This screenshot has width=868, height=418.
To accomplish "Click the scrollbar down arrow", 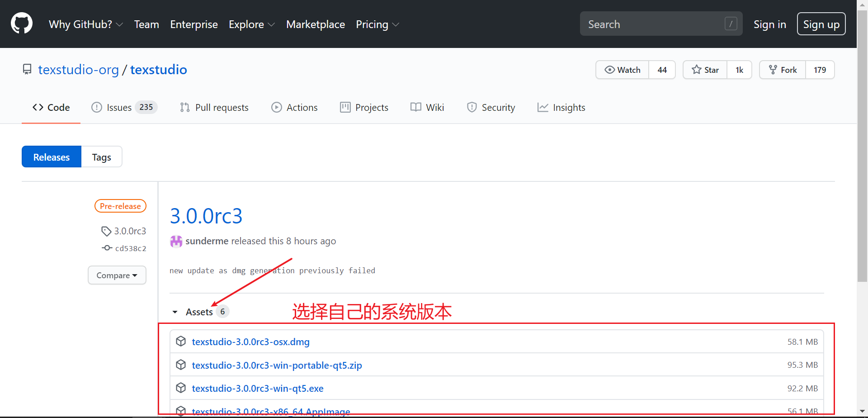I will [863, 411].
